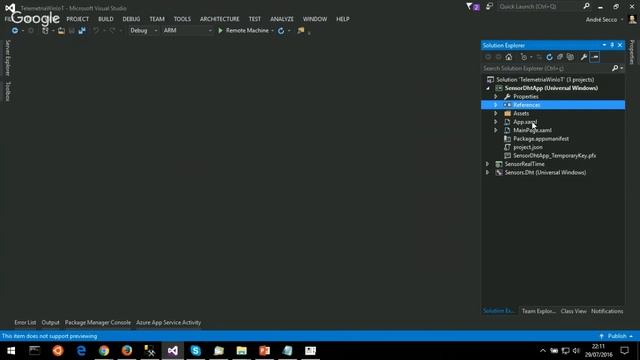Open the TEAM menu
The width and height of the screenshot is (640, 360).
pyautogui.click(x=157, y=19)
